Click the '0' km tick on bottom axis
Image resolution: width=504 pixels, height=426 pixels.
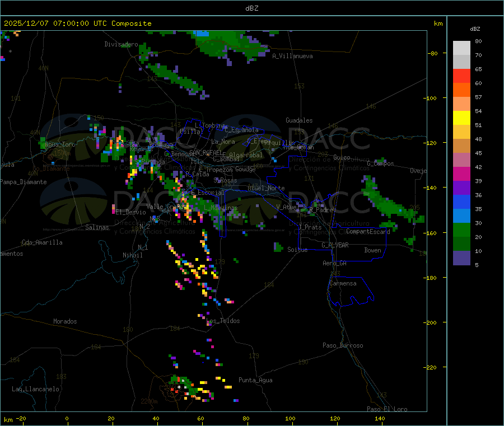click(x=67, y=418)
